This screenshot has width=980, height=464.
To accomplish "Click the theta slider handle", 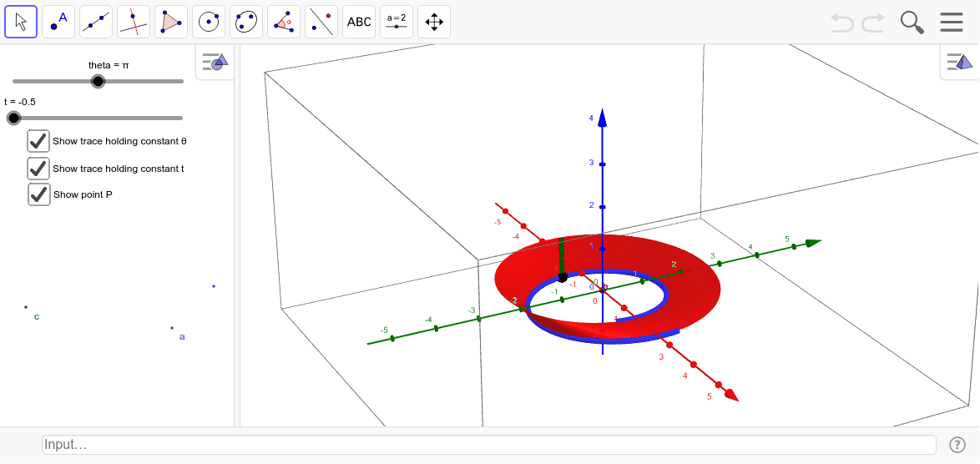I will click(x=99, y=81).
